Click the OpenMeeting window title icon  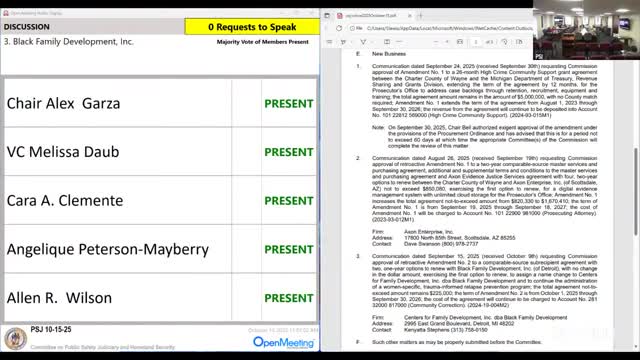coord(6,13)
